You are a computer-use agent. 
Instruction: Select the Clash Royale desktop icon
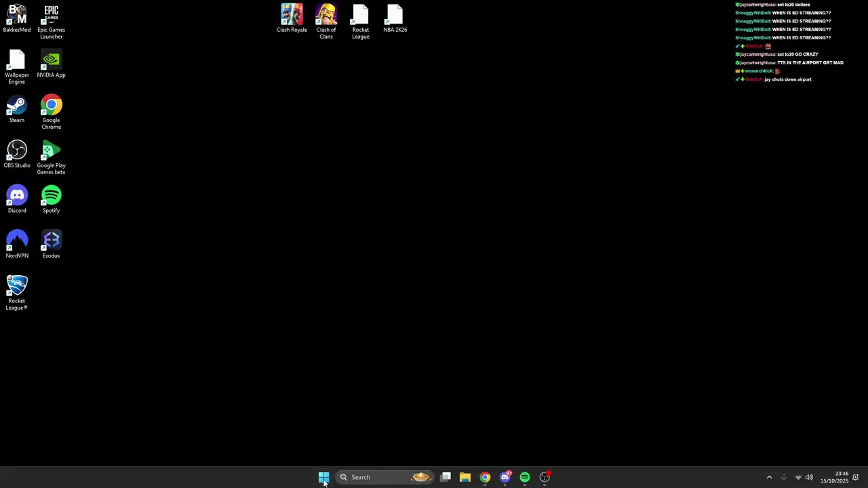click(x=292, y=19)
